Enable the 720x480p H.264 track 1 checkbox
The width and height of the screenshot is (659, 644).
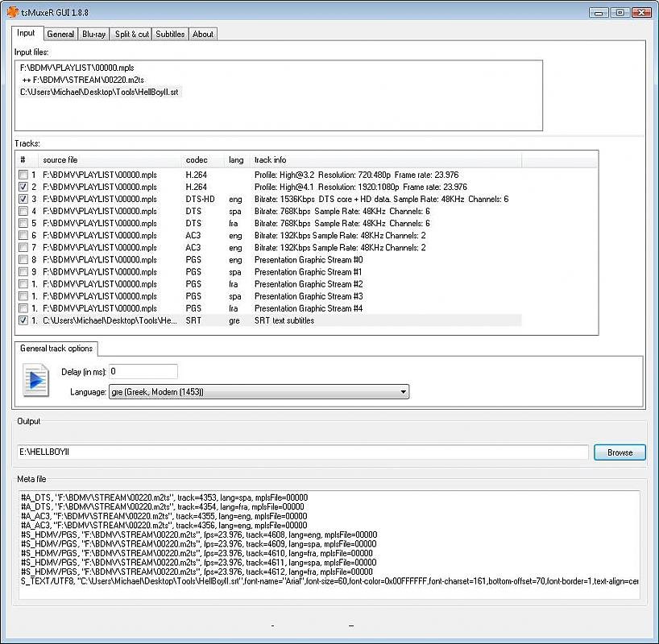point(23,175)
